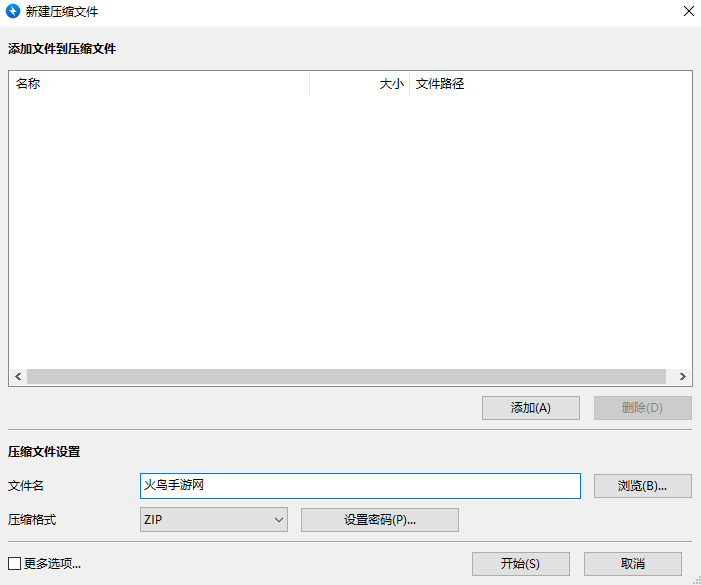
Task: Start compression with 开始(S)
Action: [520, 564]
